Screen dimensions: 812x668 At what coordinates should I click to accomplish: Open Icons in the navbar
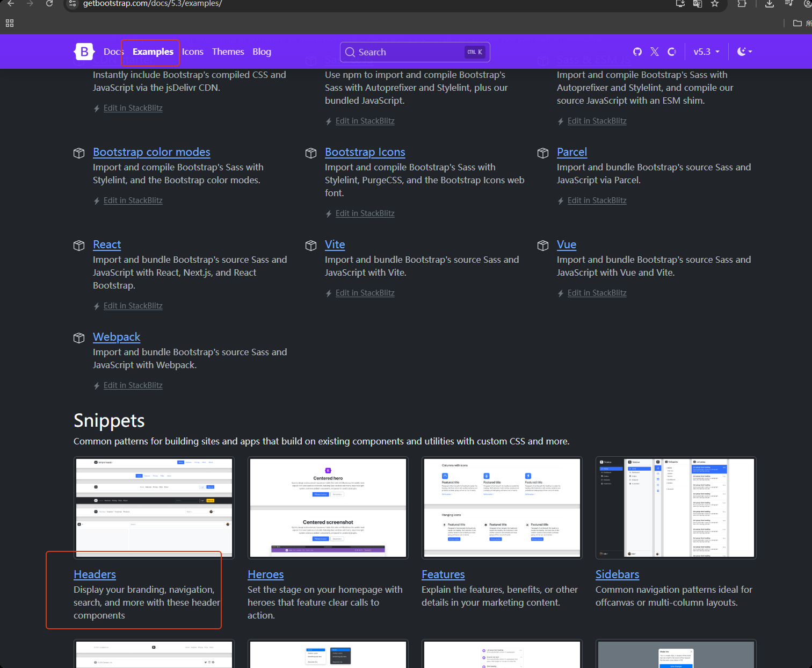point(193,52)
